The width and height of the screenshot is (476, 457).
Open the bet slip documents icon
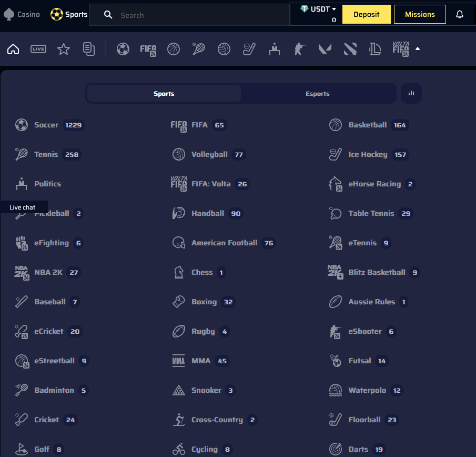(x=89, y=49)
